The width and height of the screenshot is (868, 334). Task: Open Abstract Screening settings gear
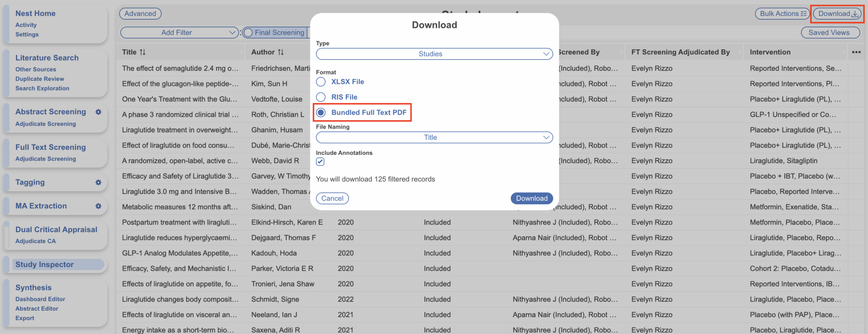click(98, 112)
